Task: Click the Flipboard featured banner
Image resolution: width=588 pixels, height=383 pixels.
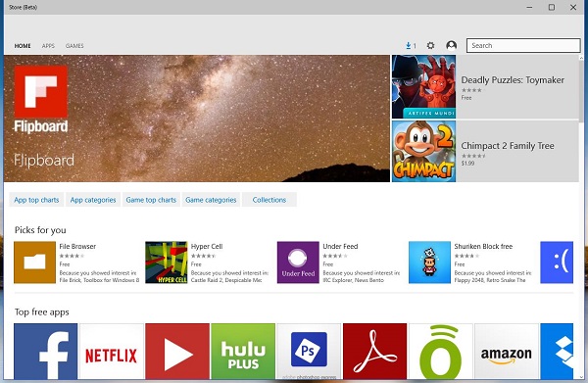Action: [x=197, y=119]
